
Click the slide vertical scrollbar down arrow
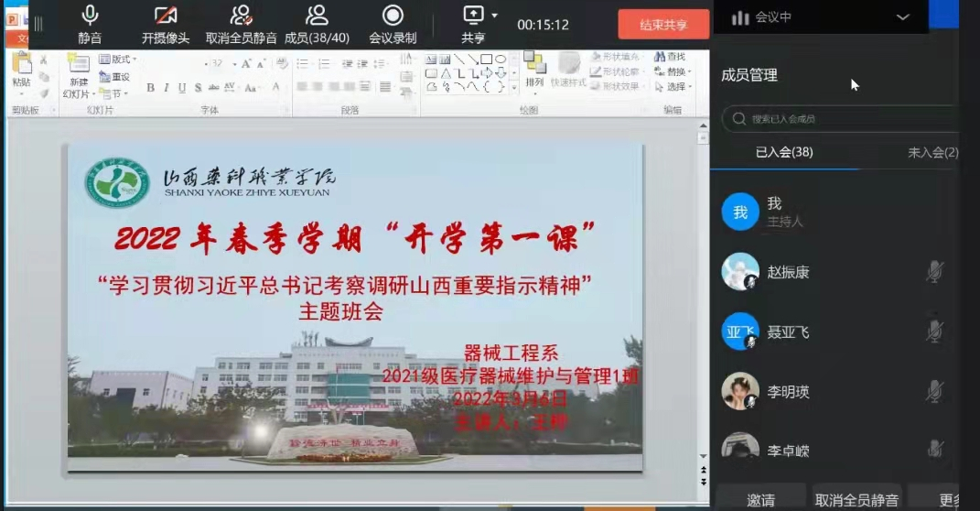click(x=703, y=456)
